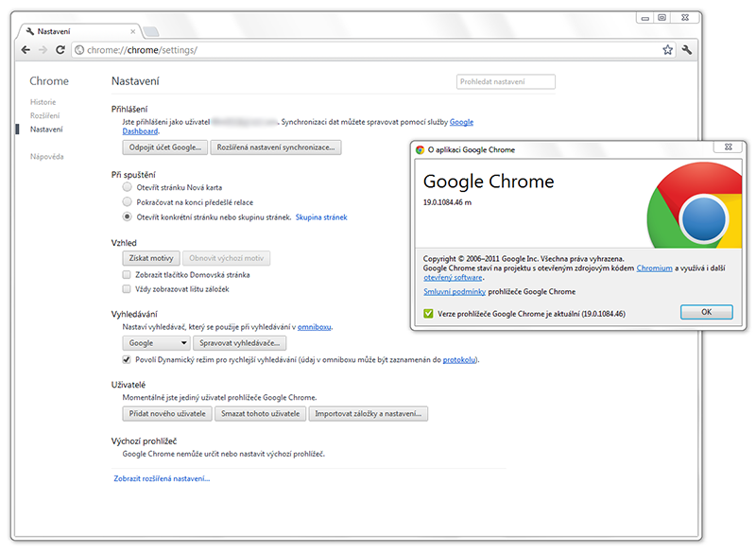Click the version text 19.0.1084.46 m
The image size is (756, 553).
coord(447,202)
